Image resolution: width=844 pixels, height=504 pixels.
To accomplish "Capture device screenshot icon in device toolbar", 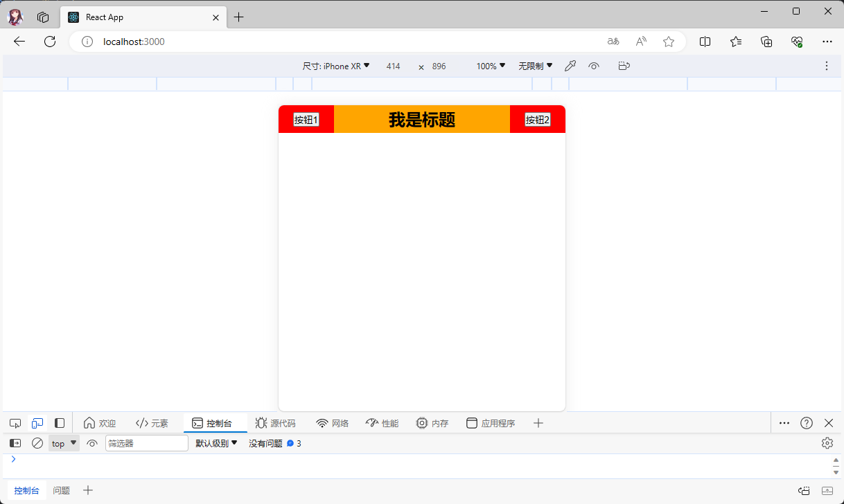I will pos(624,65).
